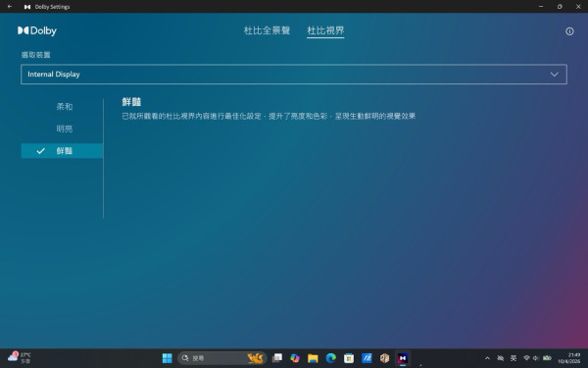Minimize the Dolby Settings window

(x=541, y=7)
